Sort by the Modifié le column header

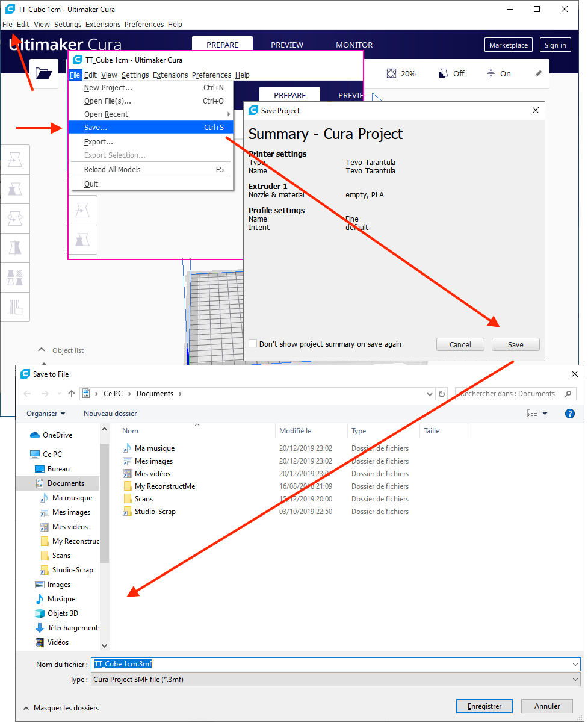tap(295, 431)
